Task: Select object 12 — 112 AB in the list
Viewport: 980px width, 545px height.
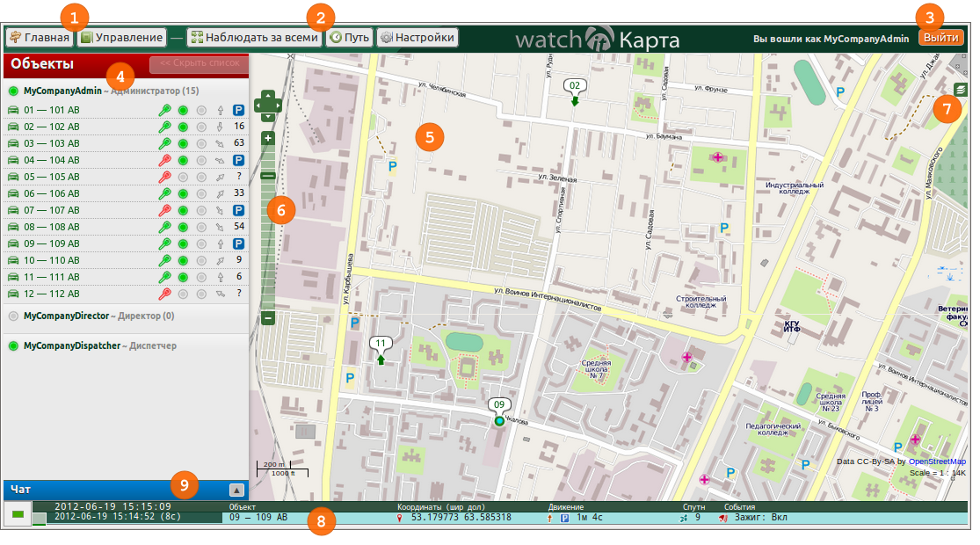Action: point(52,294)
